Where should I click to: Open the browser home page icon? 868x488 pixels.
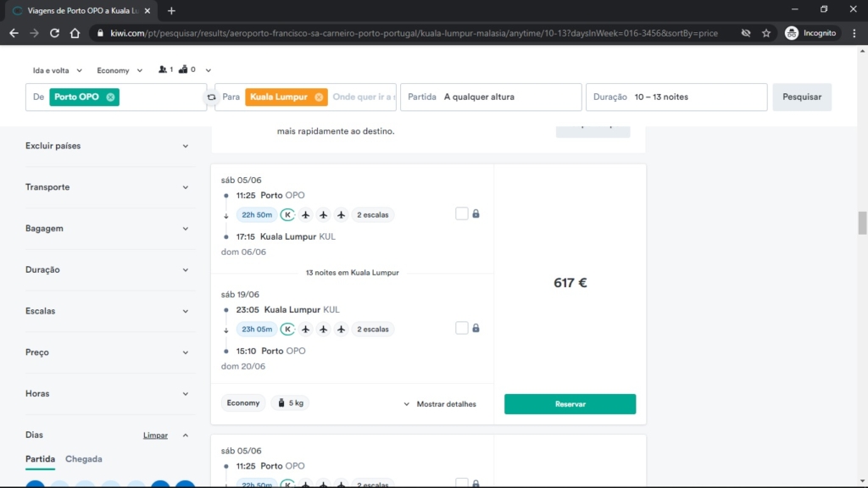pyautogui.click(x=75, y=33)
